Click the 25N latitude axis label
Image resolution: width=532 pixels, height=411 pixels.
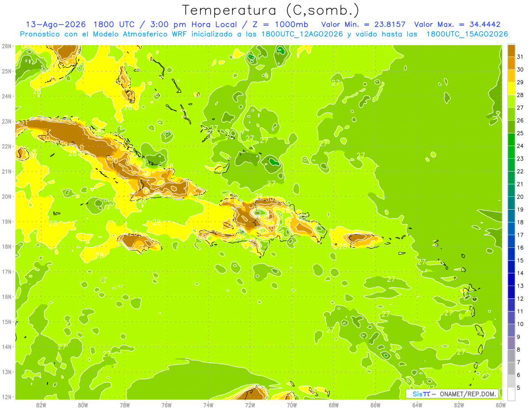click(6, 71)
